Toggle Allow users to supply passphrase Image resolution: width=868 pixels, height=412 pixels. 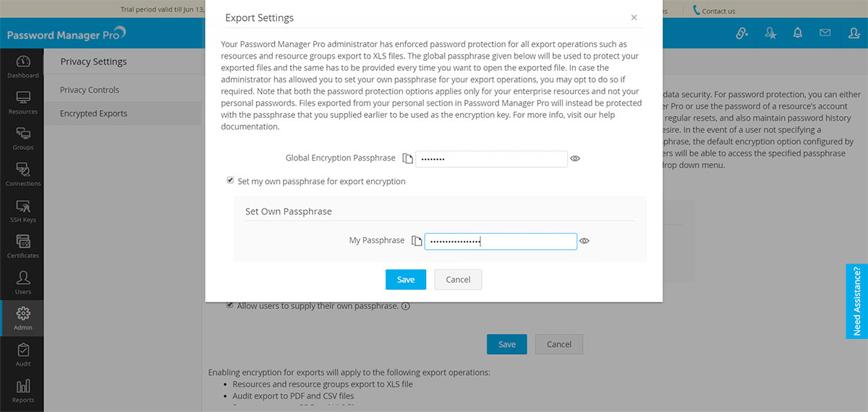[x=230, y=306]
